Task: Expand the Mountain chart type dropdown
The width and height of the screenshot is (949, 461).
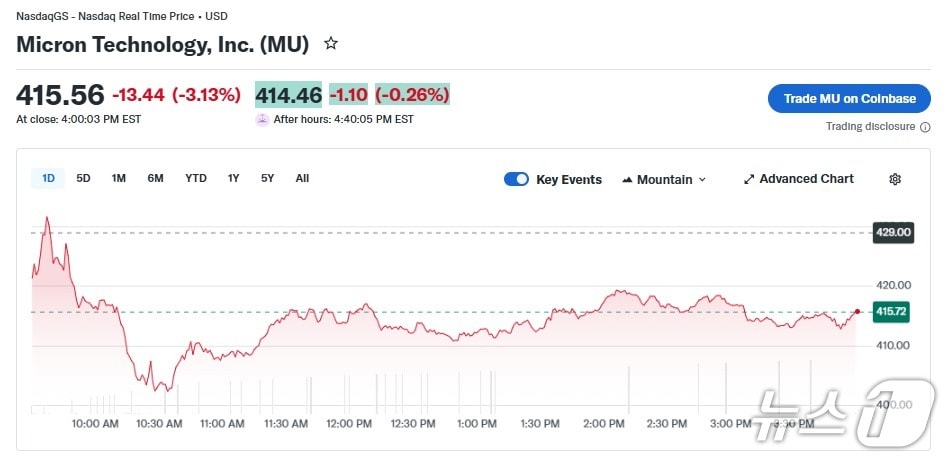Action: (x=702, y=180)
